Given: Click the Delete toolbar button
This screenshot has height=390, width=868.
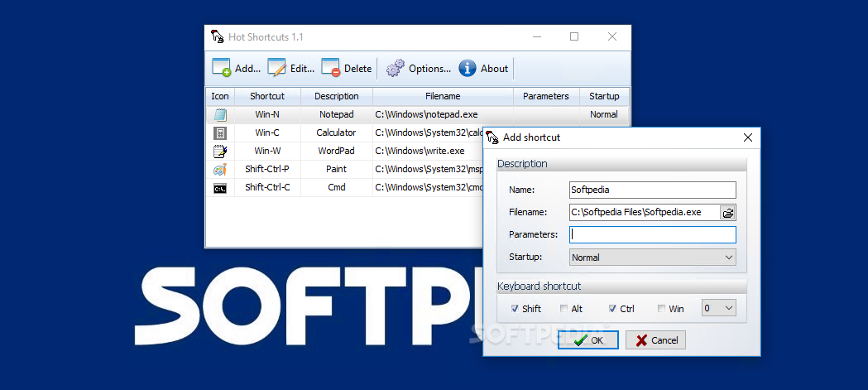Looking at the screenshot, I should [x=347, y=68].
